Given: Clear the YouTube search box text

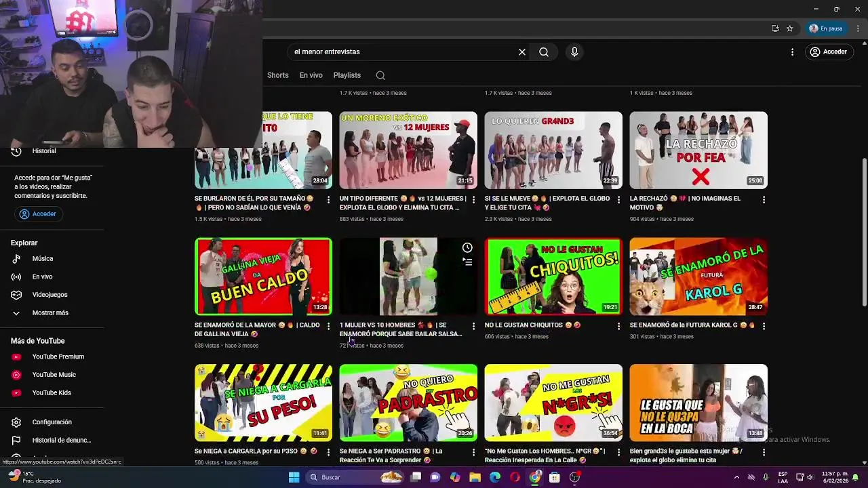Looking at the screenshot, I should click(522, 52).
